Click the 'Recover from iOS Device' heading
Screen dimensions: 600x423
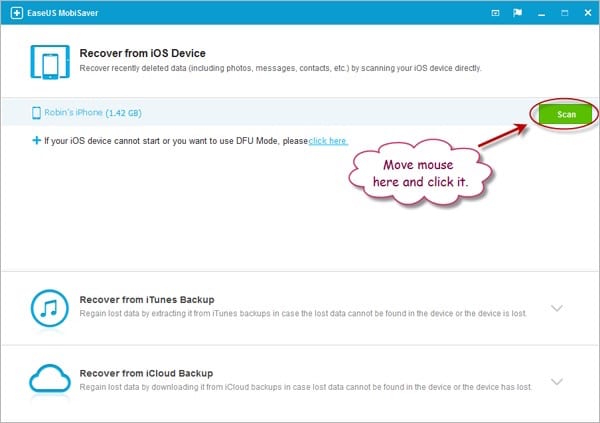tap(142, 53)
